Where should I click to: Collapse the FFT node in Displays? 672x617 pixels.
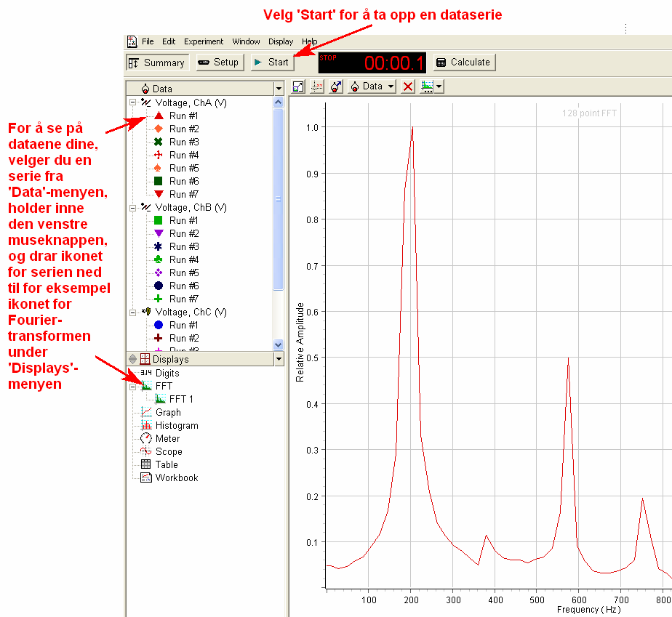pyautogui.click(x=133, y=387)
